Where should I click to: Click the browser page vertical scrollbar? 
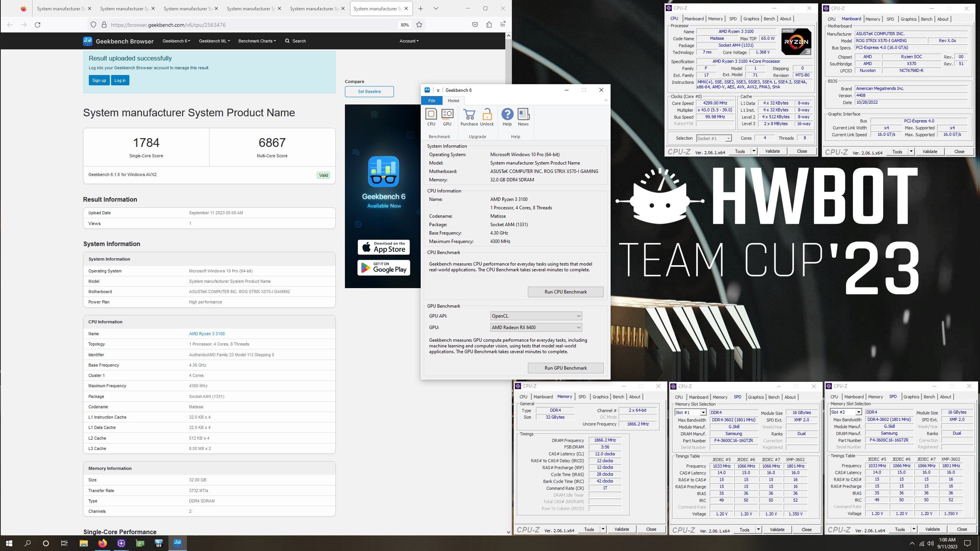[x=508, y=284]
